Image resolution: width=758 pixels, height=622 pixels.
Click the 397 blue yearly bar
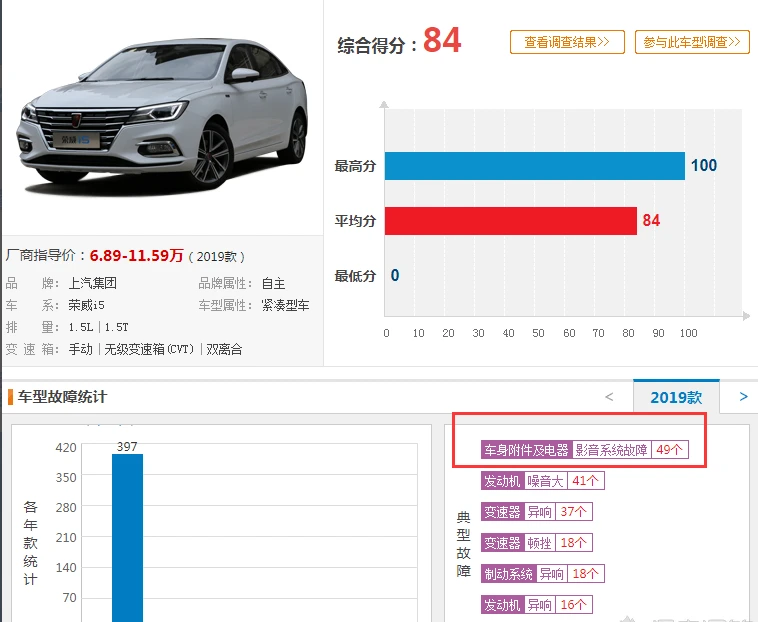pyautogui.click(x=128, y=537)
